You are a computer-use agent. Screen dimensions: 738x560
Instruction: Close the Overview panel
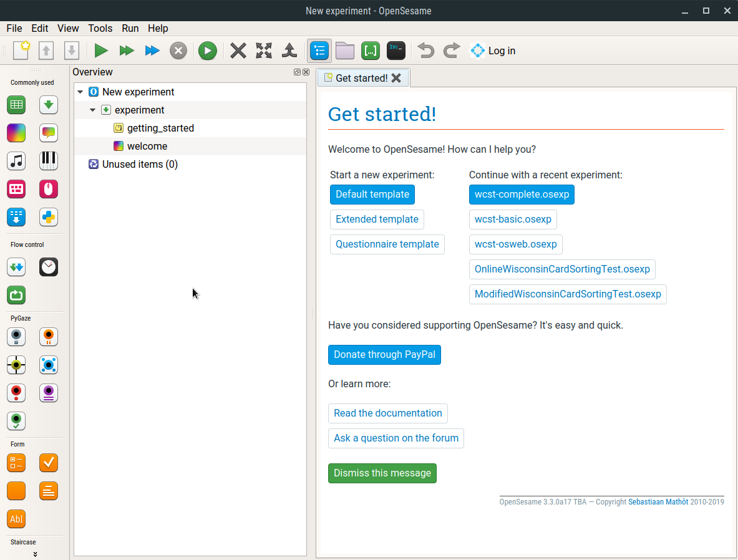coord(306,72)
